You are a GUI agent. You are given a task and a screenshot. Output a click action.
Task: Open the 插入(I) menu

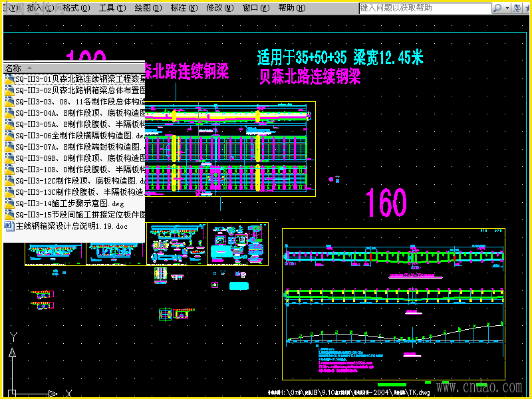(x=41, y=8)
